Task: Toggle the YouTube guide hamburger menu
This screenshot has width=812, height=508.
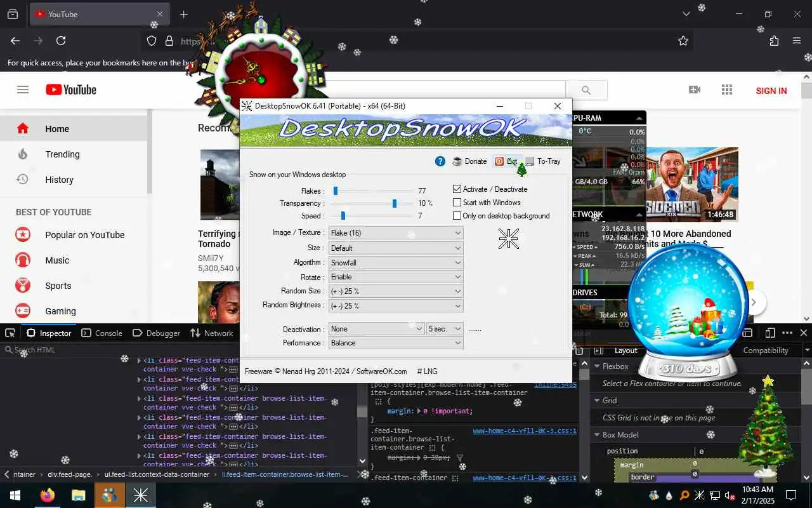Action: (23, 90)
